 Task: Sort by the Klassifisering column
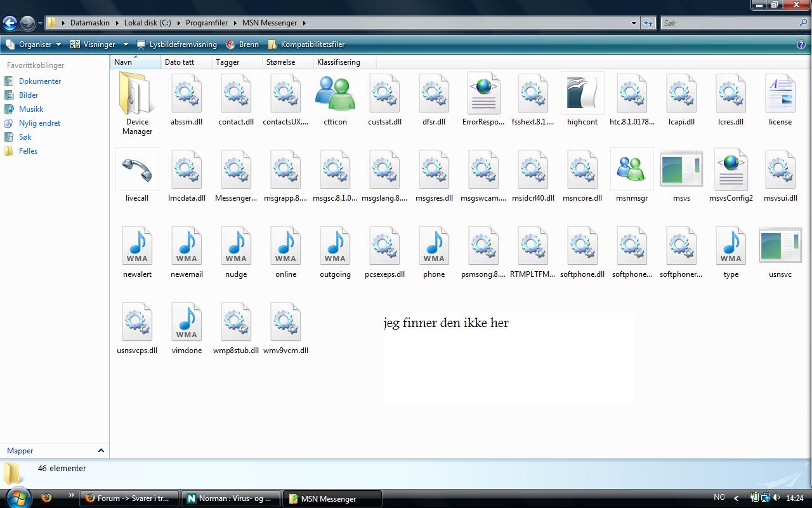tap(345, 62)
